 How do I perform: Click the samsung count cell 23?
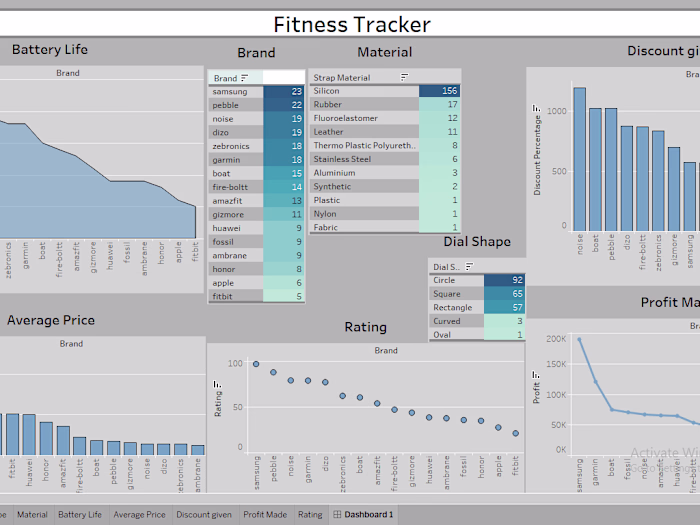click(x=283, y=92)
